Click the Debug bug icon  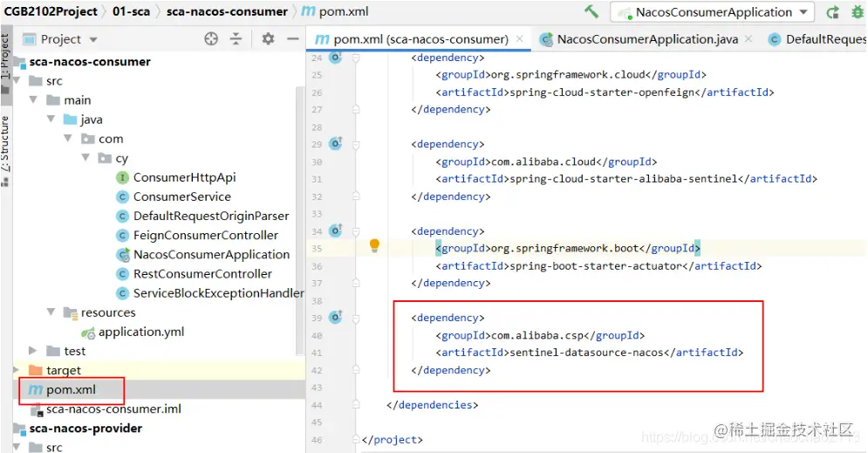tap(858, 12)
